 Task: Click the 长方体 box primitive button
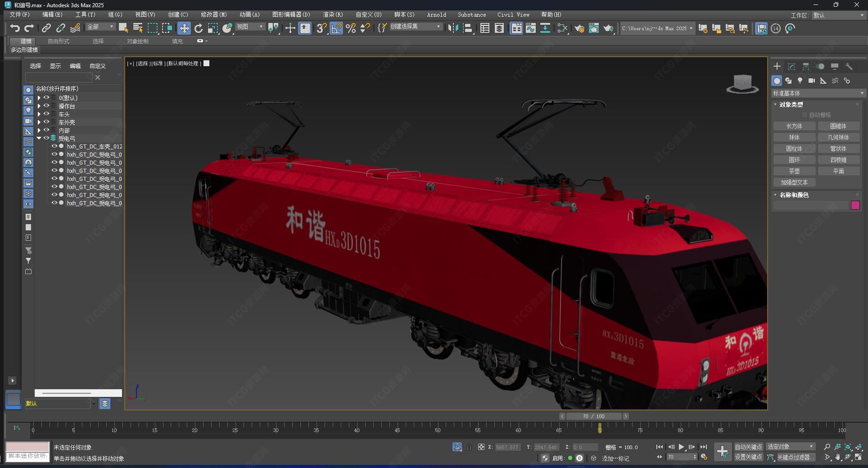click(794, 126)
